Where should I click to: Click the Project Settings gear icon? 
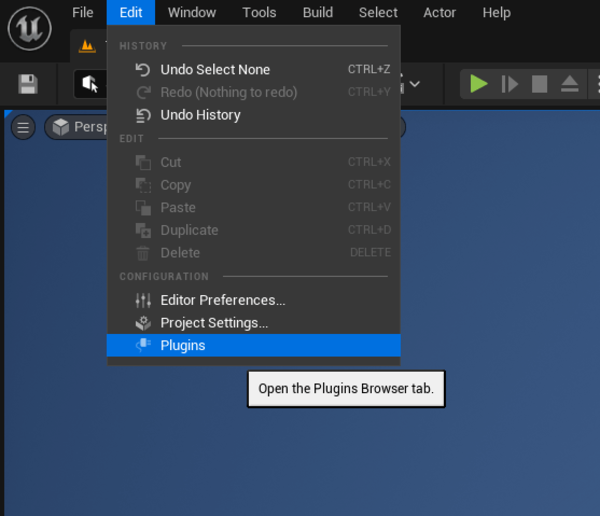pos(143,323)
